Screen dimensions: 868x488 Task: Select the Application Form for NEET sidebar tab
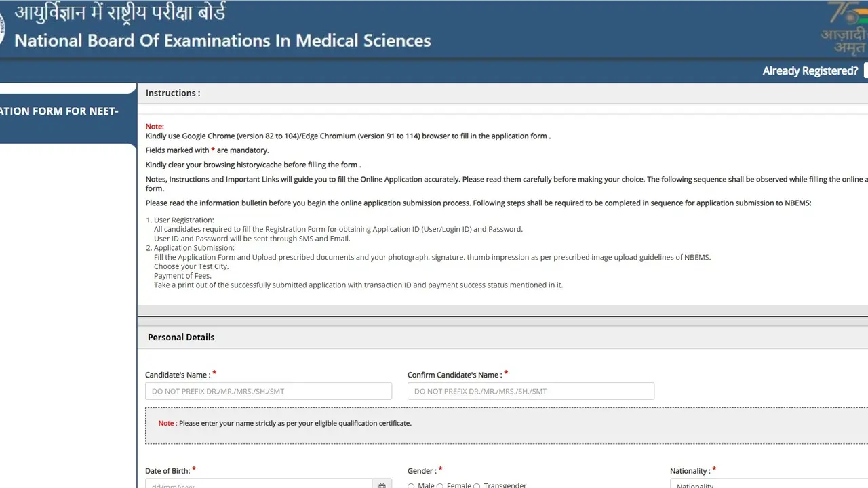[61, 110]
